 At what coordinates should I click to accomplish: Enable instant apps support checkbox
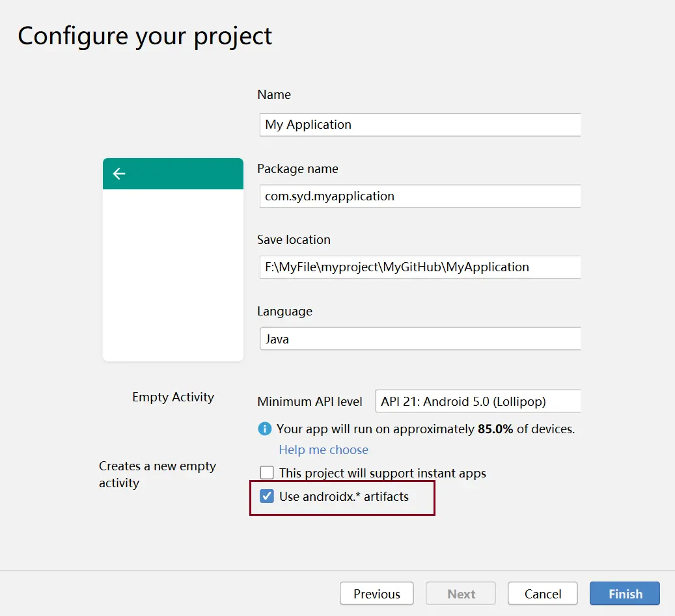point(267,473)
